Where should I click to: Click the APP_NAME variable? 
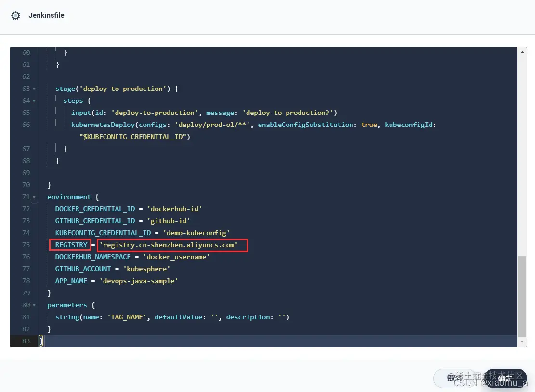click(x=71, y=281)
